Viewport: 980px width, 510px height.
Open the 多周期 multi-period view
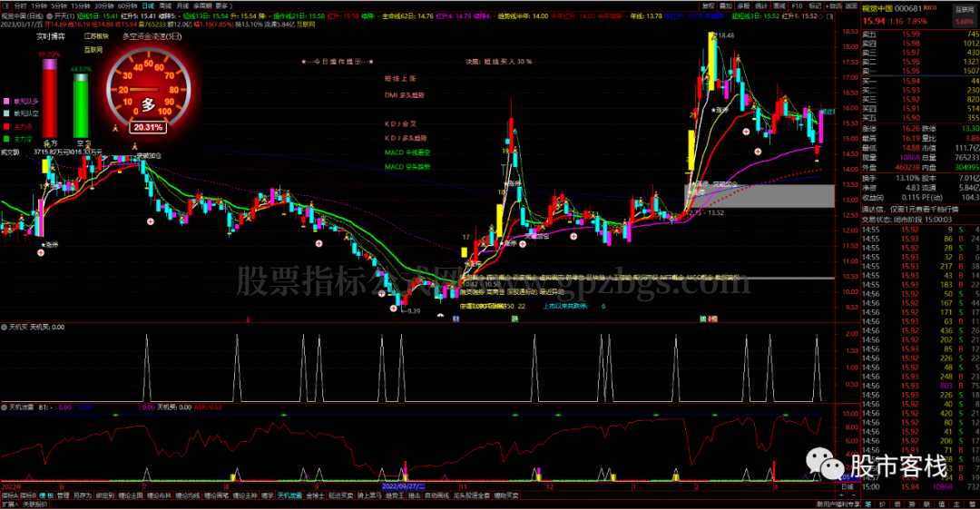pyautogui.click(x=202, y=6)
